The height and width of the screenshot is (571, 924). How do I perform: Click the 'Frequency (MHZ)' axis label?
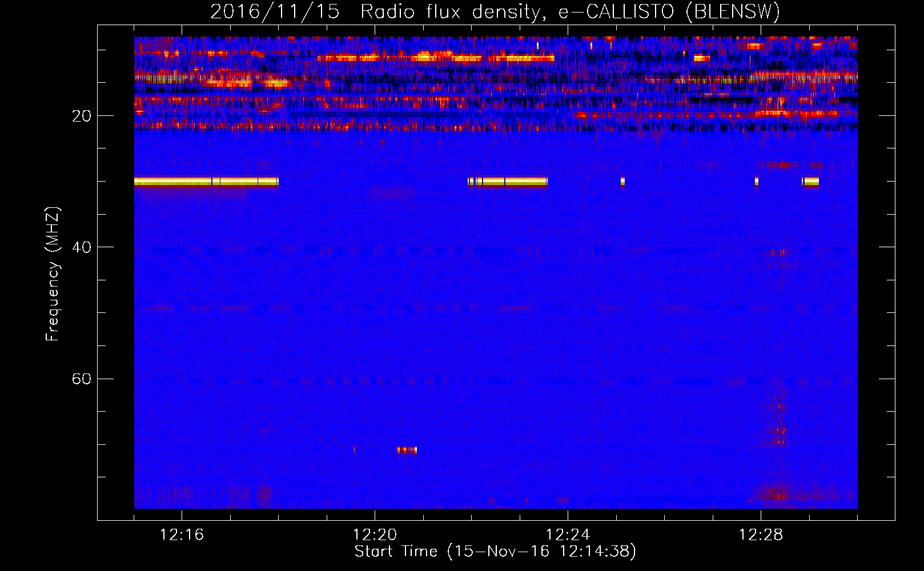tap(53, 274)
